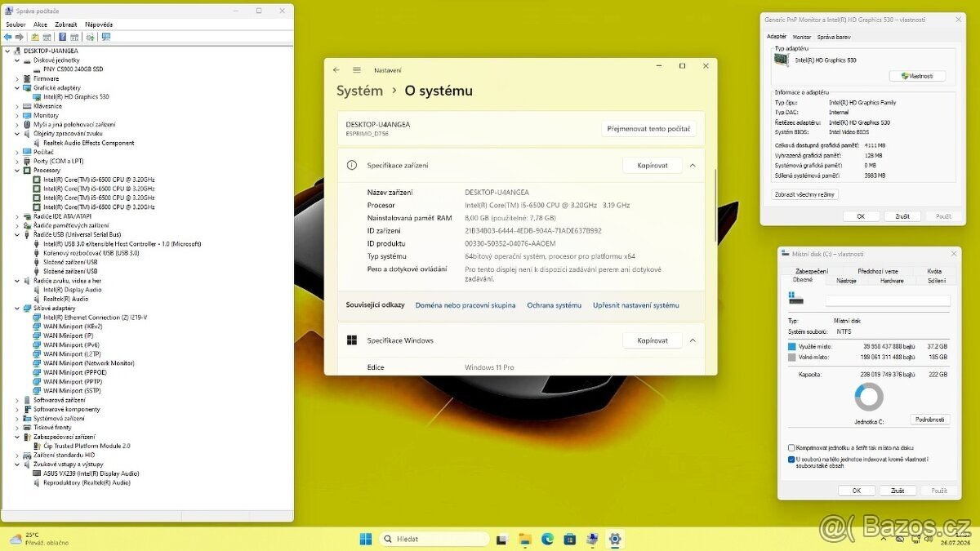Viewport: 980px width, 551px height.
Task: Select Čip Trusted Platform Module 2.0
Action: pos(86,446)
